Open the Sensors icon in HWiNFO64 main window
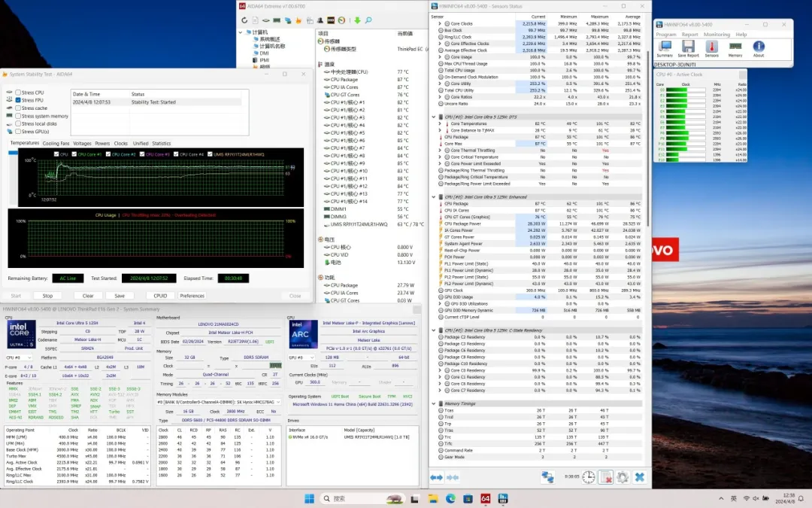 point(711,49)
